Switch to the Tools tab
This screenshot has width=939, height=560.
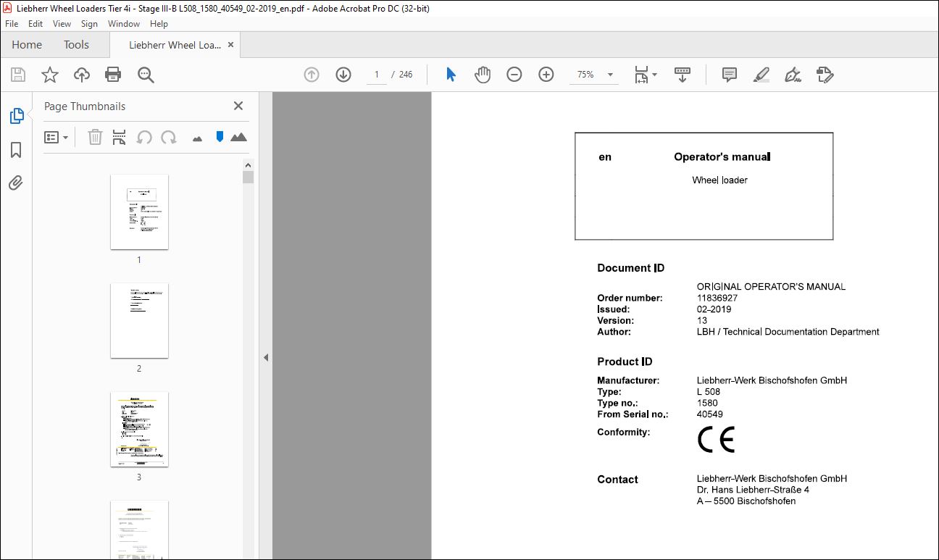pos(76,44)
